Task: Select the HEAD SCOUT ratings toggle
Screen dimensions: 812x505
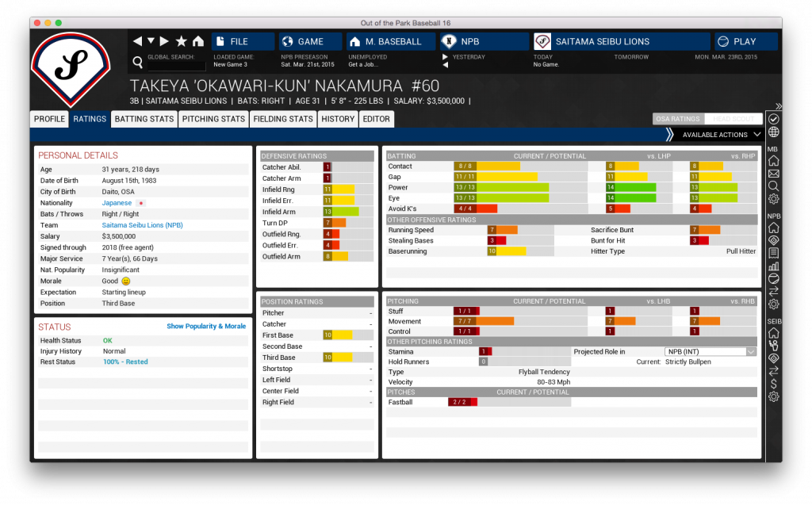Action: 733,119
